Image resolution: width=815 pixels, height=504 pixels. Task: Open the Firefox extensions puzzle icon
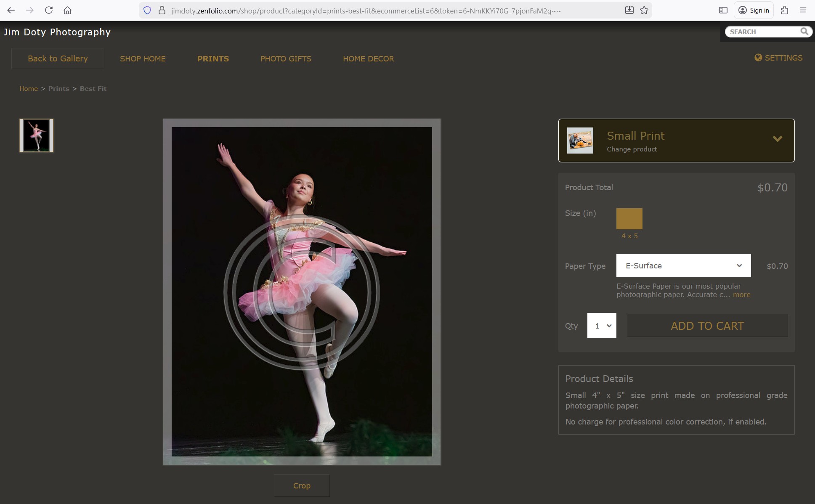click(784, 11)
